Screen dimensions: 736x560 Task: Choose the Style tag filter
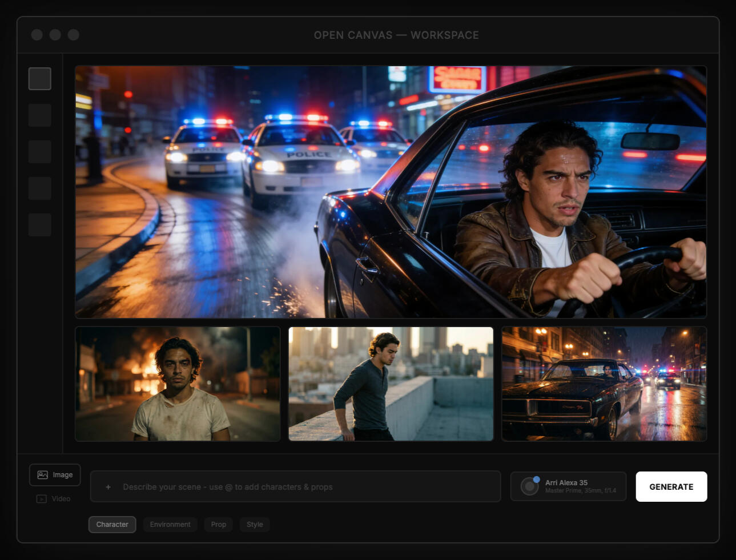pos(255,525)
